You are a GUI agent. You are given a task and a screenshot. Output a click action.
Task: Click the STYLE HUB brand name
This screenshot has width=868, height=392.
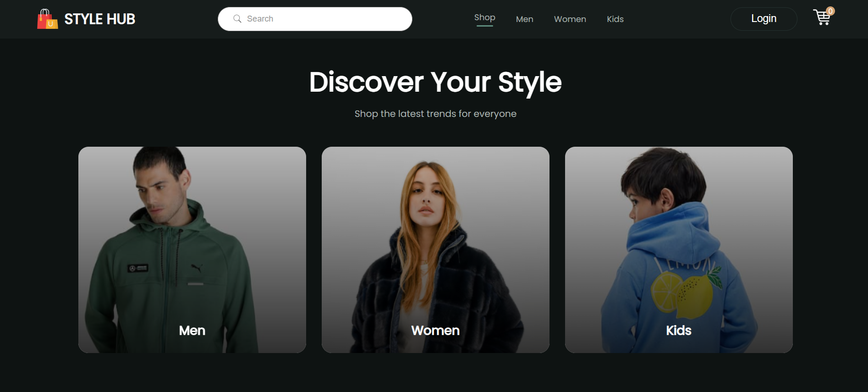tap(99, 19)
